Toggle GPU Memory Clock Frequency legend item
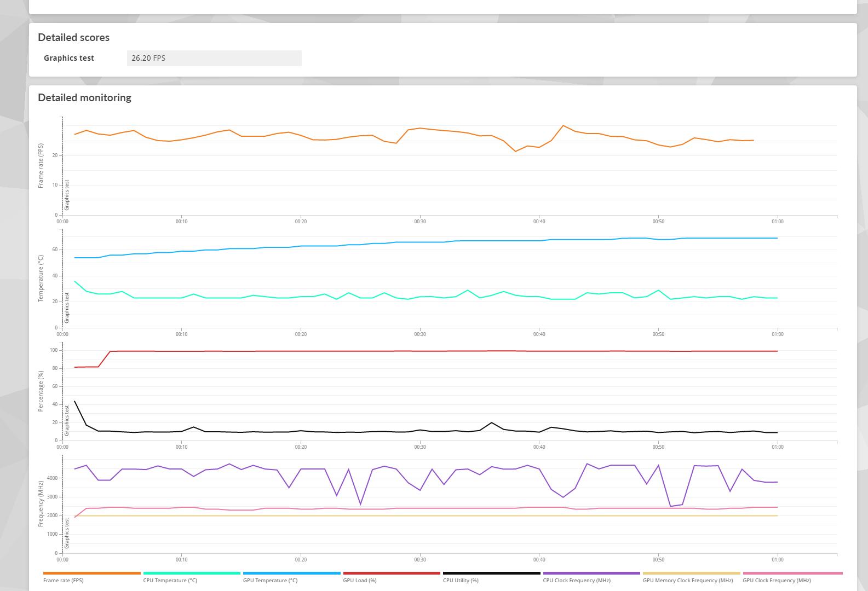The width and height of the screenshot is (868, 591). click(x=687, y=580)
